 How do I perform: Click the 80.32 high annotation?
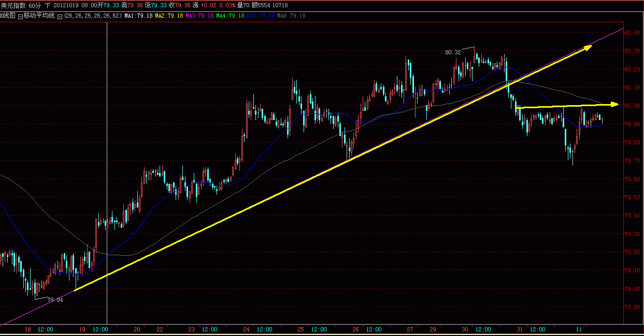[453, 52]
